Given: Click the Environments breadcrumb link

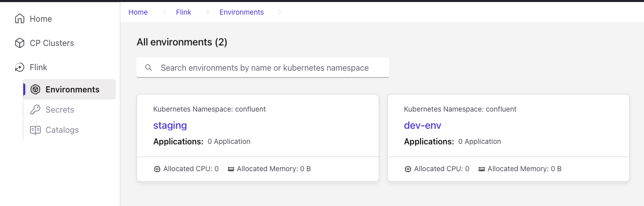Looking at the screenshot, I should click(241, 12).
